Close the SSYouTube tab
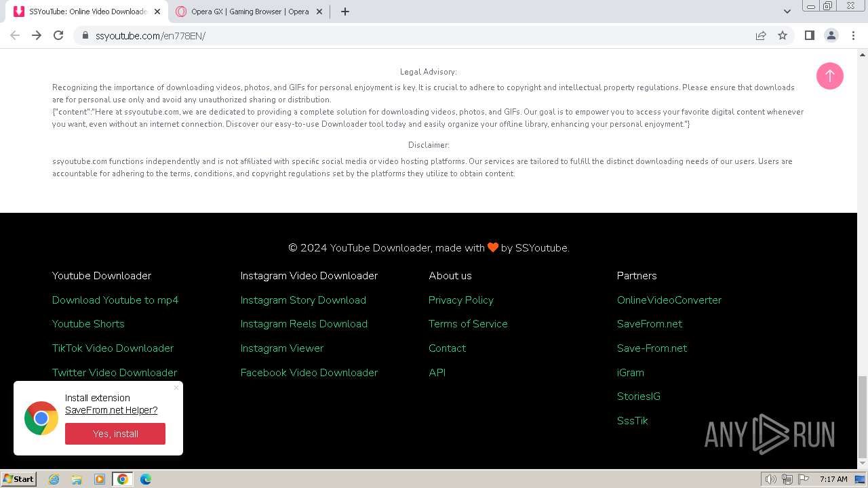Image resolution: width=868 pixels, height=488 pixels. [157, 12]
